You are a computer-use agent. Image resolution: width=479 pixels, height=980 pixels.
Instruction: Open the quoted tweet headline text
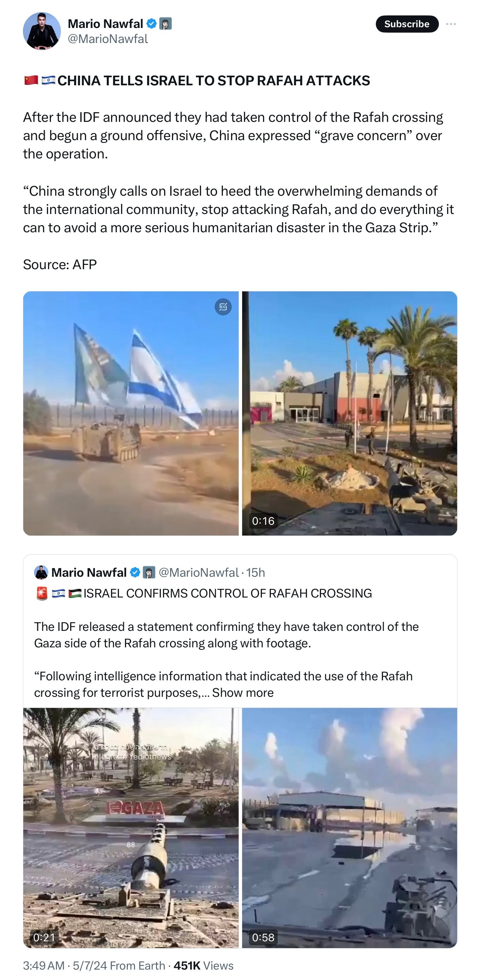(x=228, y=594)
